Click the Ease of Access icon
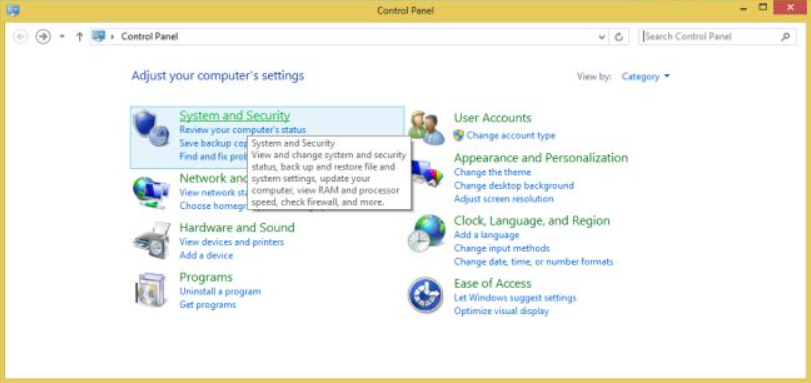811x383 pixels. 425,295
